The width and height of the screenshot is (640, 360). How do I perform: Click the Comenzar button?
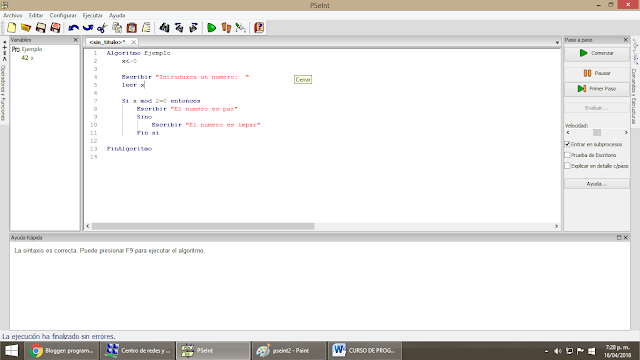(597, 53)
